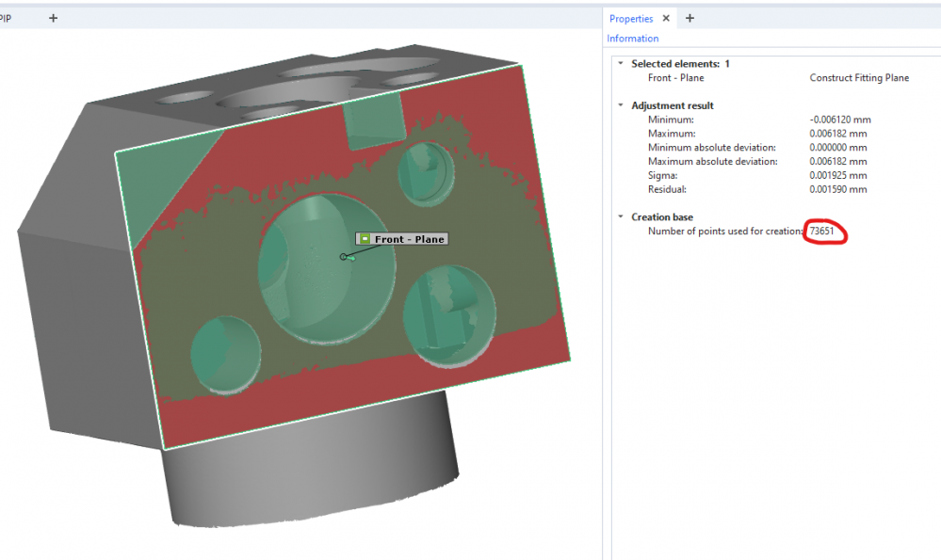Screen dimensions: 941x560
Task: Click the Front - Plane label in viewport
Action: (409, 239)
